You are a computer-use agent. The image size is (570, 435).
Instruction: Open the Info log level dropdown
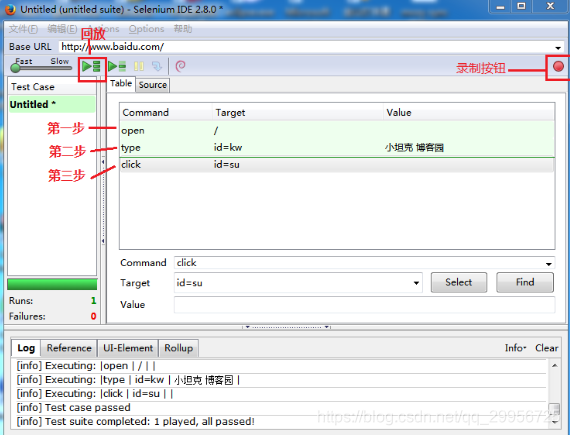coord(515,348)
